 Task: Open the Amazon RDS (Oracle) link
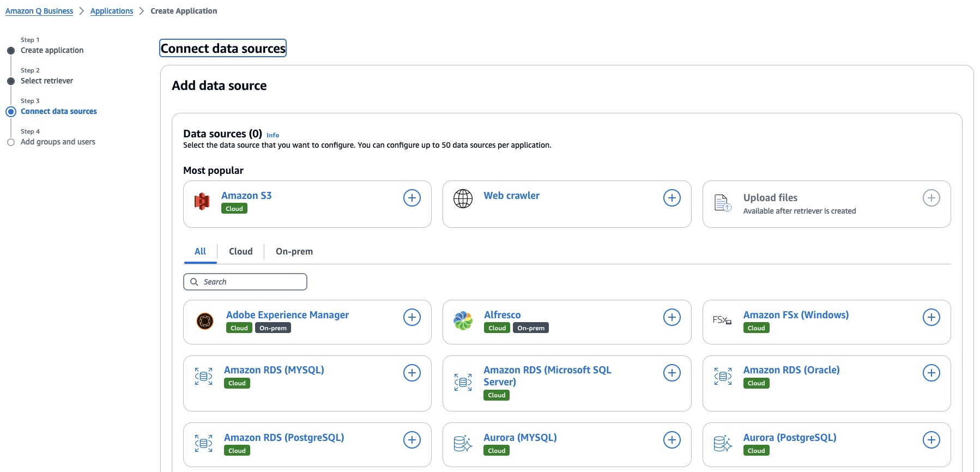click(x=791, y=370)
